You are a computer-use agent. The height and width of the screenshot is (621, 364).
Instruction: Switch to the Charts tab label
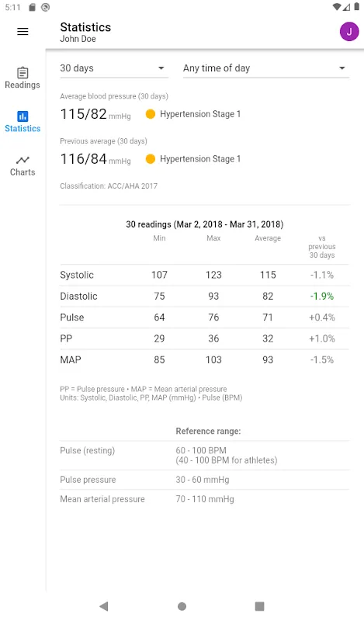[23, 172]
